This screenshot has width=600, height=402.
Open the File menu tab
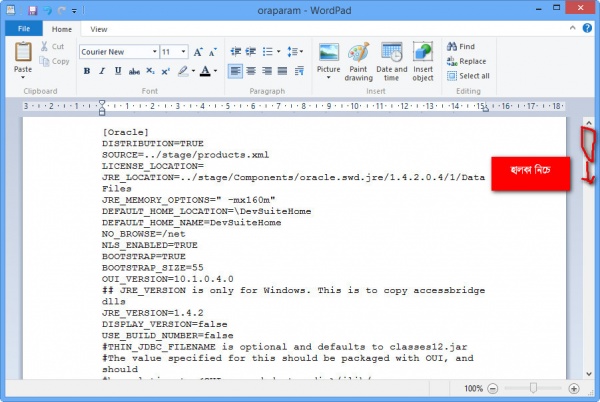tap(23, 29)
